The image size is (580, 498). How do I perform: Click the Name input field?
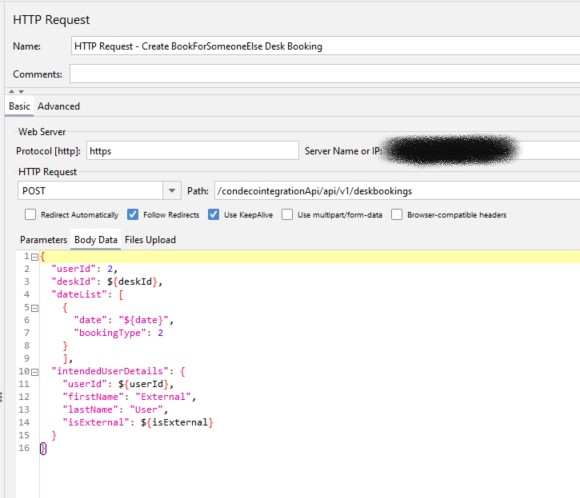coord(326,46)
